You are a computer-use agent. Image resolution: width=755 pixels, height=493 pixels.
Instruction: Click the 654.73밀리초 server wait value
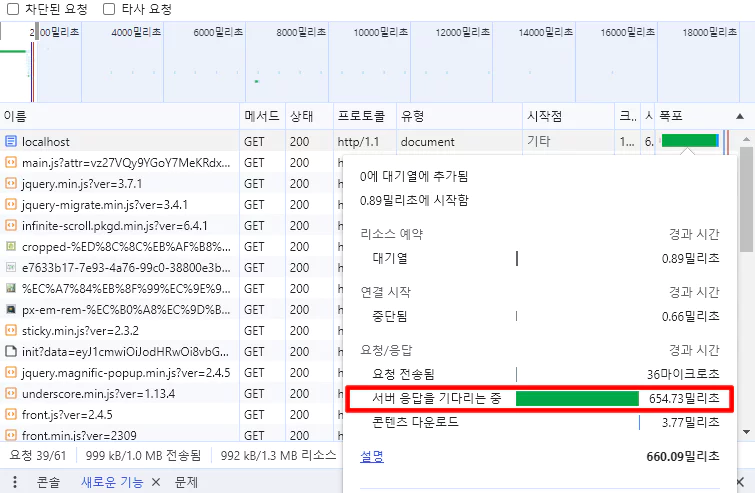point(684,399)
